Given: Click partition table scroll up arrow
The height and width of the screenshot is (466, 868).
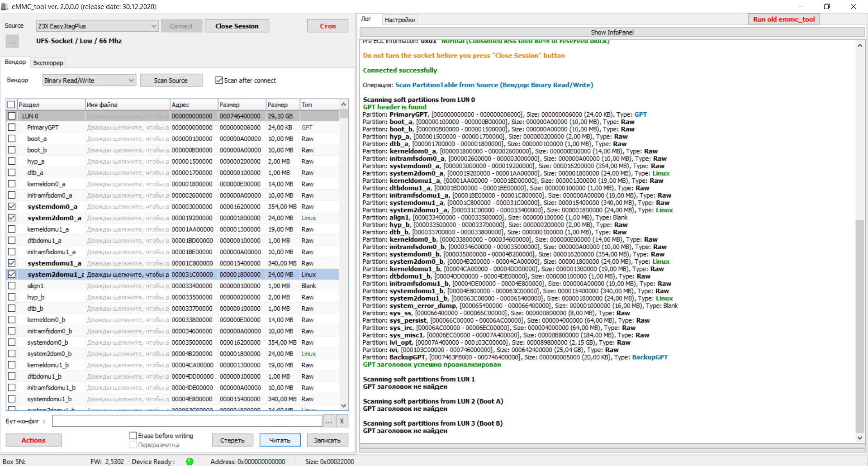Looking at the screenshot, I should (x=344, y=104).
